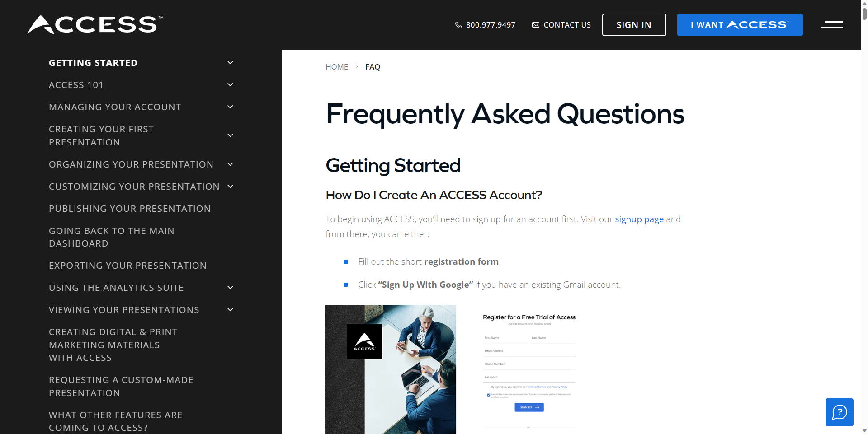This screenshot has height=434, width=868.
Task: Open the hamburger menu
Action: [832, 25]
